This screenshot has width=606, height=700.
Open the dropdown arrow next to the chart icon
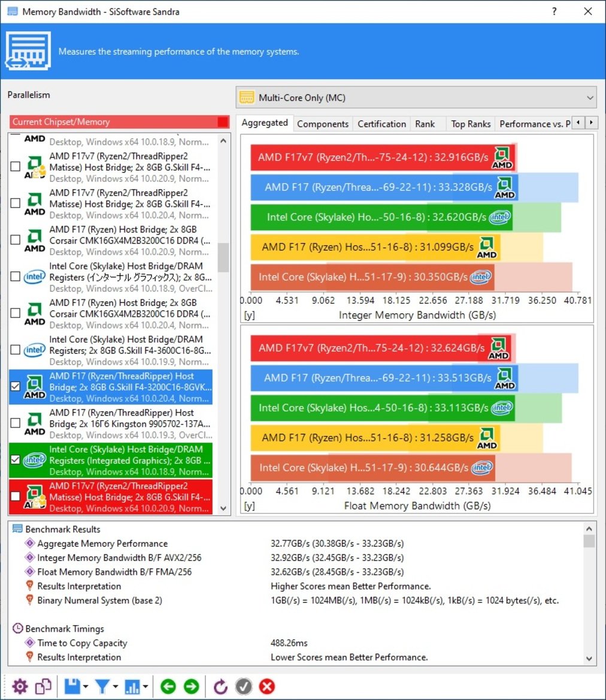[x=145, y=687]
